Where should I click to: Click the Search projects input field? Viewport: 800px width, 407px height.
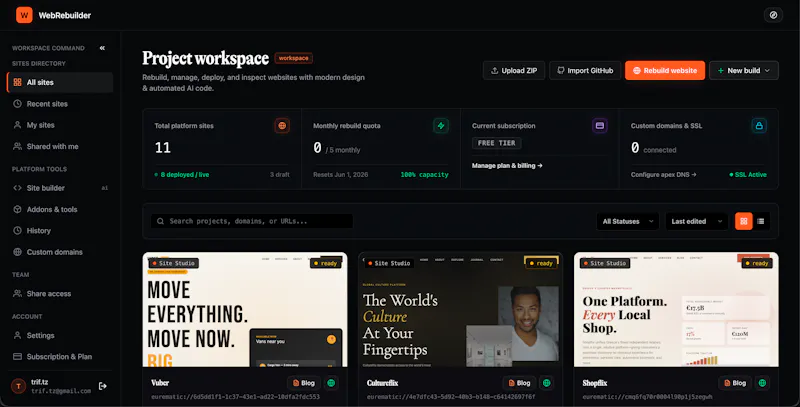(252, 221)
